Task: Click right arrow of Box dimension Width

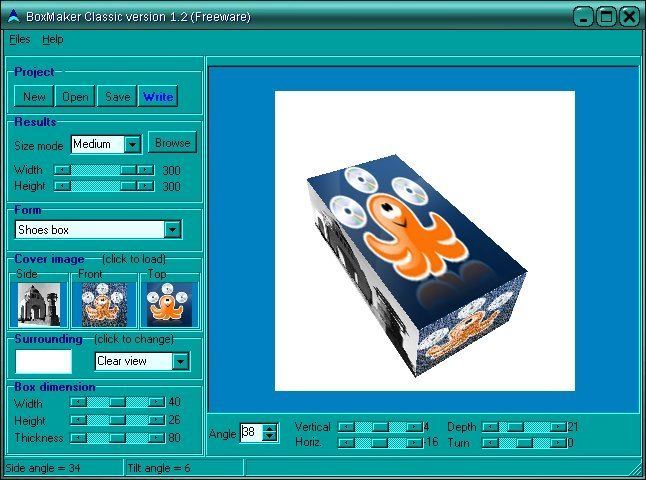Action: pos(157,402)
